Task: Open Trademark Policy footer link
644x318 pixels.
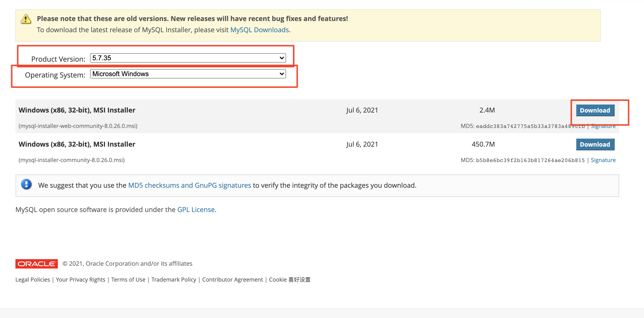Action: tap(174, 279)
